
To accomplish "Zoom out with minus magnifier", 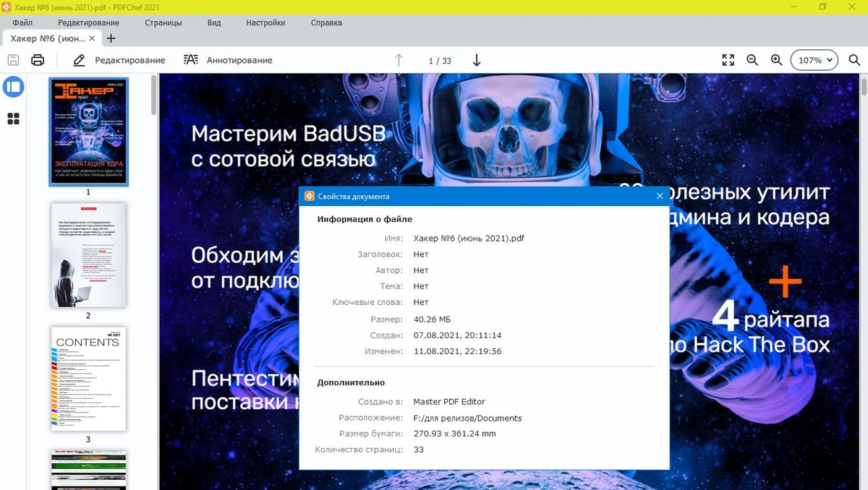I will (752, 60).
